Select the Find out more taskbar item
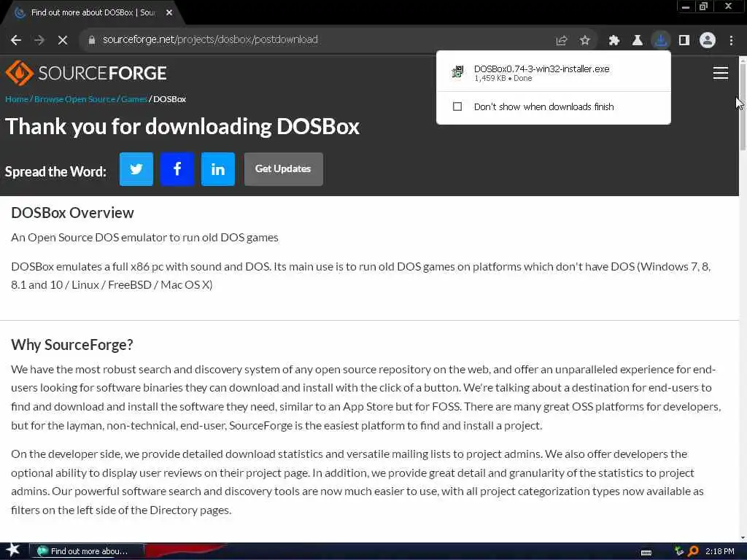This screenshot has height=560, width=747. click(x=86, y=551)
